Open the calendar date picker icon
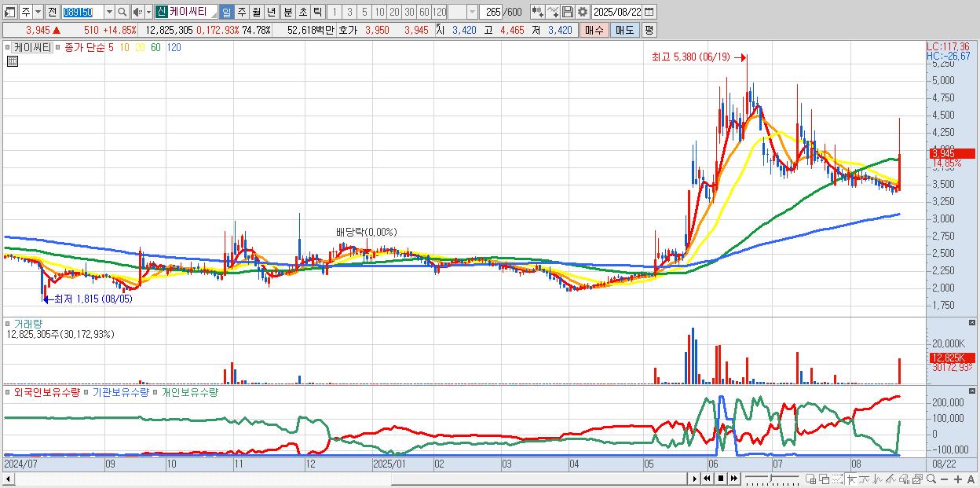The height and width of the screenshot is (488, 980). pyautogui.click(x=649, y=12)
